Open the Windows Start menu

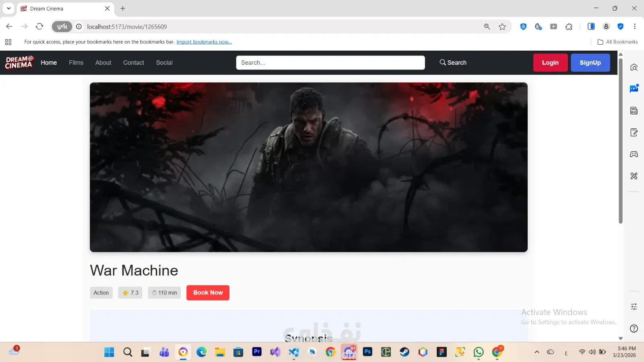(109, 352)
